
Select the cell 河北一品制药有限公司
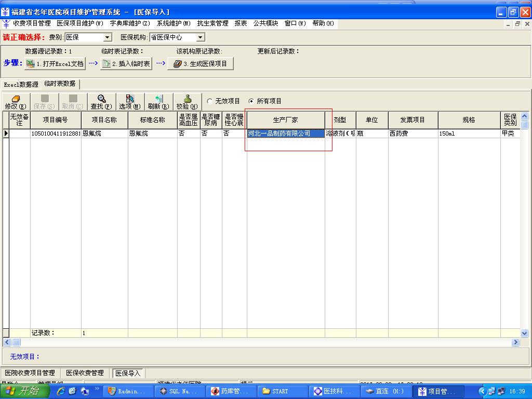(x=286, y=134)
